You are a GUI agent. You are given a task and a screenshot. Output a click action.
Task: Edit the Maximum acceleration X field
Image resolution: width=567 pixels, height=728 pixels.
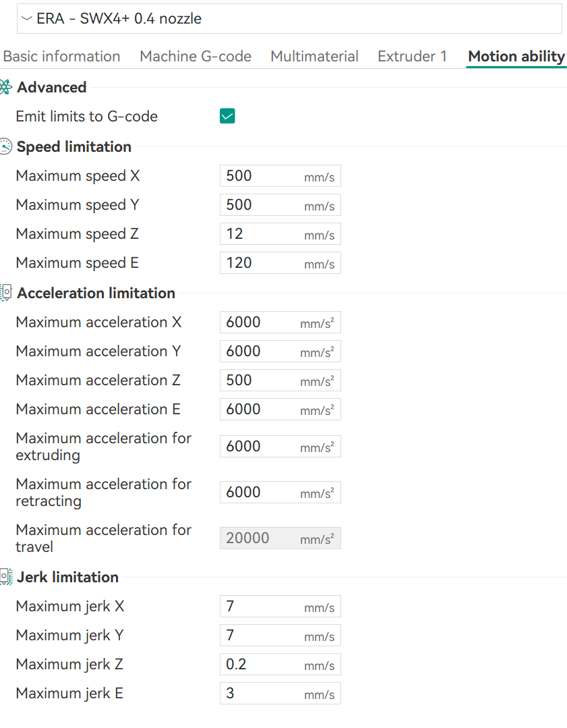coord(262,323)
